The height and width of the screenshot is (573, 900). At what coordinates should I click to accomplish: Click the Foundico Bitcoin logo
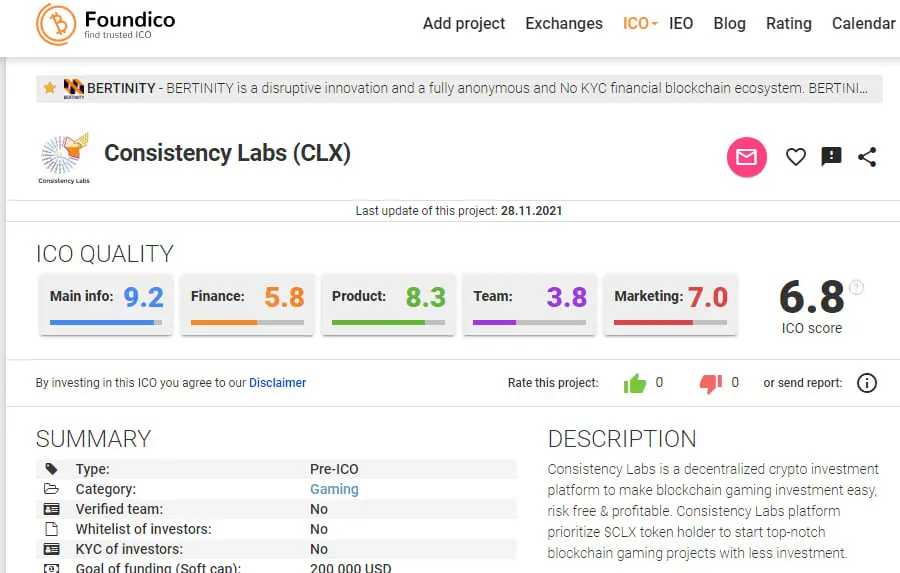coord(56,24)
